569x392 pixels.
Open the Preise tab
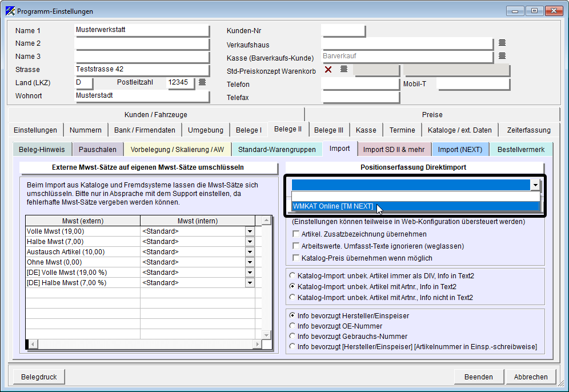(432, 115)
